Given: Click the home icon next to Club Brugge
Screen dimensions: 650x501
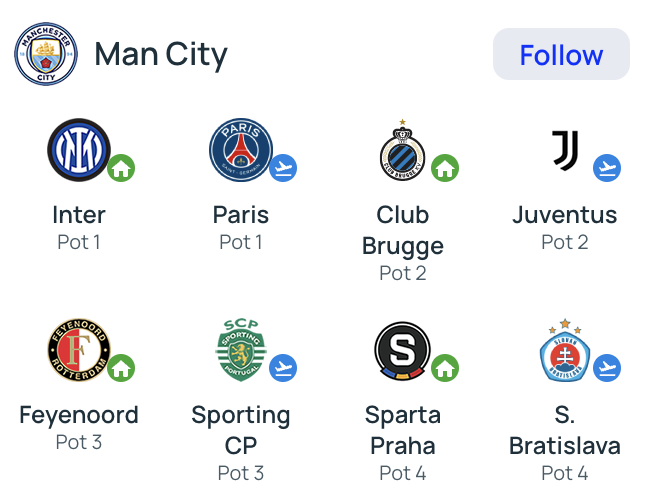Looking at the screenshot, I should tap(446, 168).
